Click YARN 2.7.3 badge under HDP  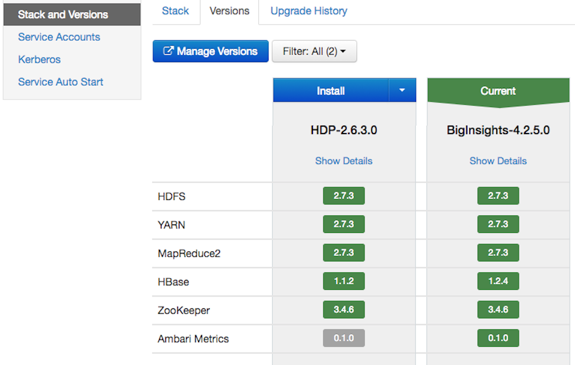(x=344, y=224)
